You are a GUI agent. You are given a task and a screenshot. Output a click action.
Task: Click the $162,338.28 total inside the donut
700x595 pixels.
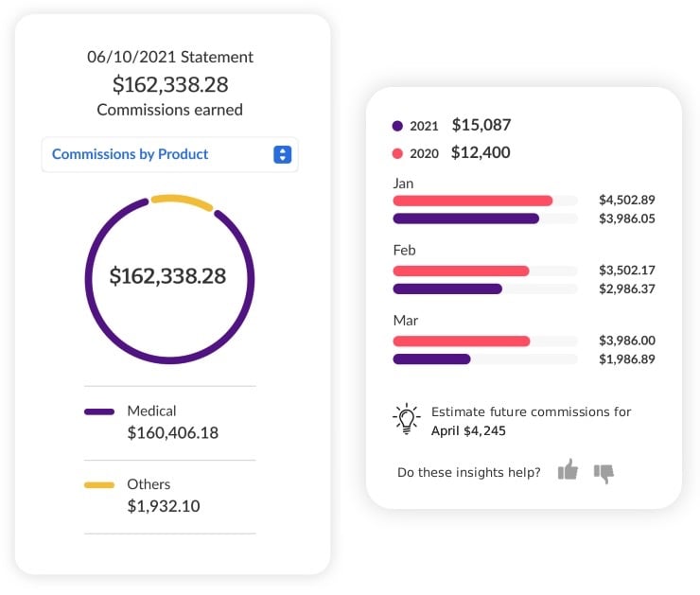point(167,276)
